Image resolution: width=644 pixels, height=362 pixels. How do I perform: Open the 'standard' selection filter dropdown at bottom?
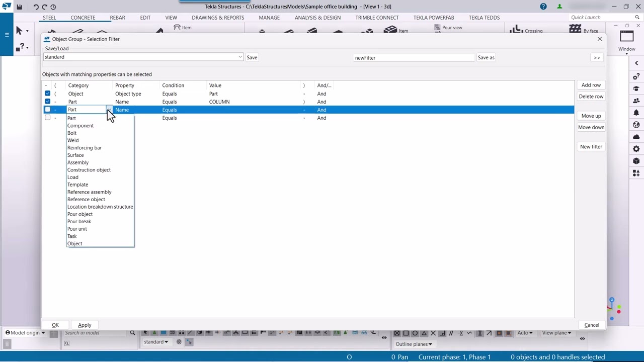point(156,342)
